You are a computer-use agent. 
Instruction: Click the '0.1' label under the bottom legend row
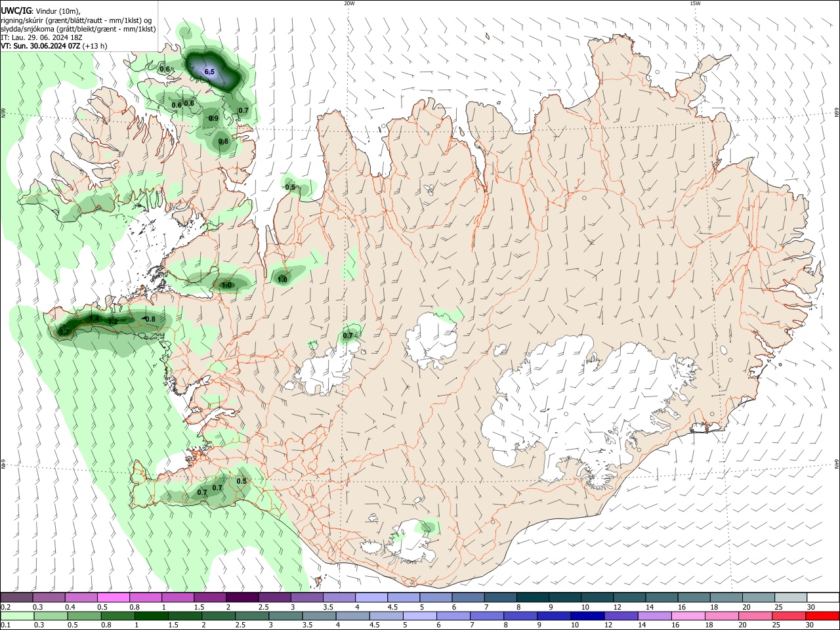pyautogui.click(x=5, y=625)
